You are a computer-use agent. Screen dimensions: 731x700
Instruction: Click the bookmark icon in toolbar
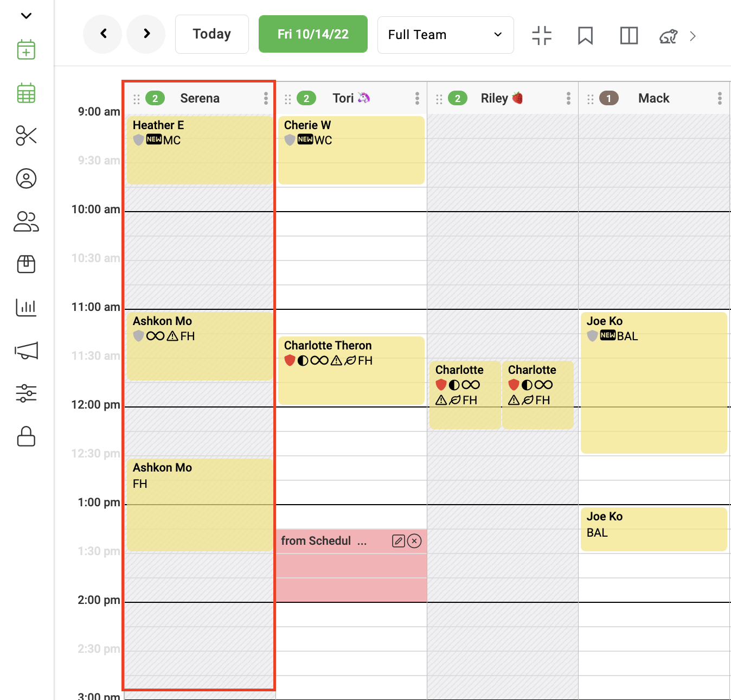[x=585, y=36]
